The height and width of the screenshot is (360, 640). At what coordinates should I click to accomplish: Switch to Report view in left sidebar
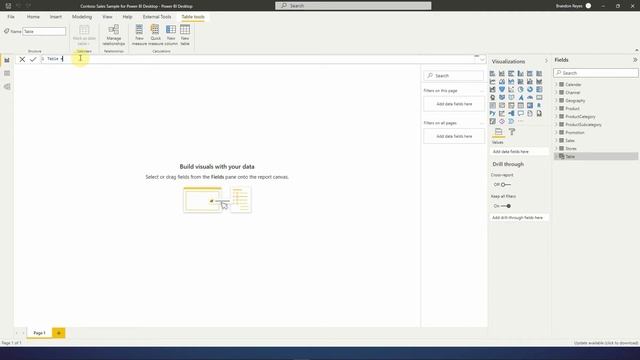point(7,60)
